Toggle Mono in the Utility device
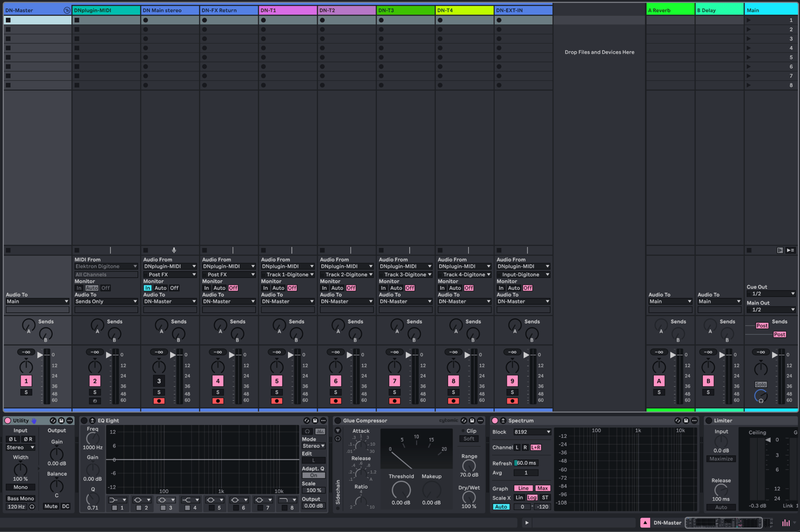Image resolution: width=800 pixels, height=532 pixels. click(21, 487)
